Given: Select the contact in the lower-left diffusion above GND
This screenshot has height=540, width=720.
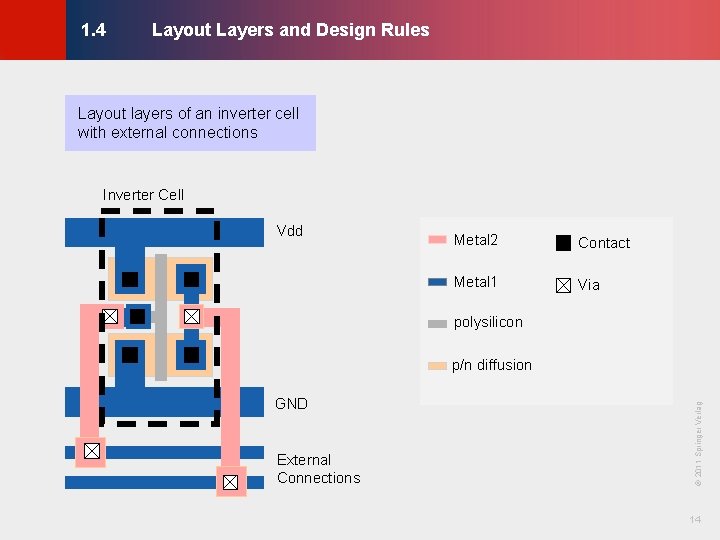Looking at the screenshot, I should [x=130, y=355].
